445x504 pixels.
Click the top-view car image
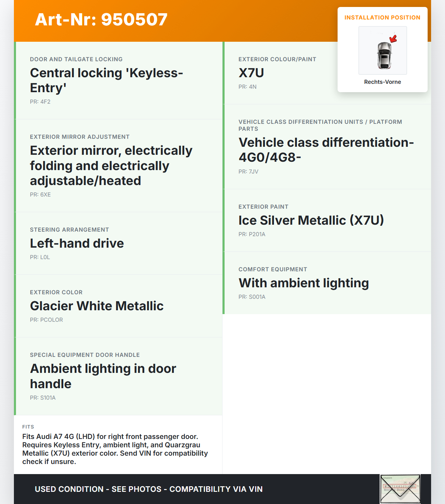384,56
